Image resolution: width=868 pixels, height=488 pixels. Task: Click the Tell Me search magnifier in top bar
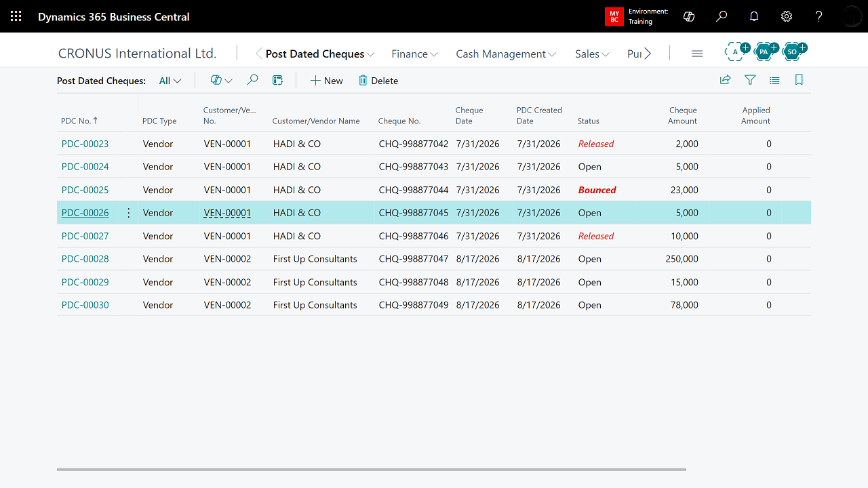pos(722,16)
